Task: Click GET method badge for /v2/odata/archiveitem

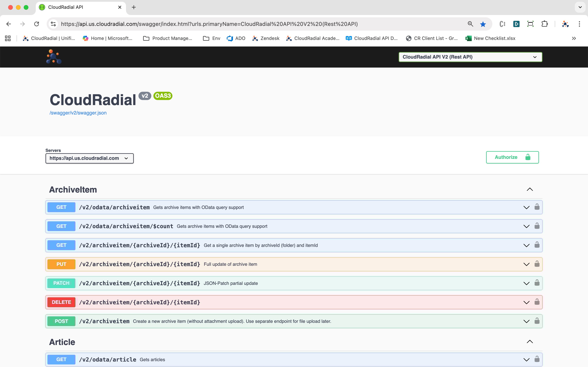Action: (61, 207)
